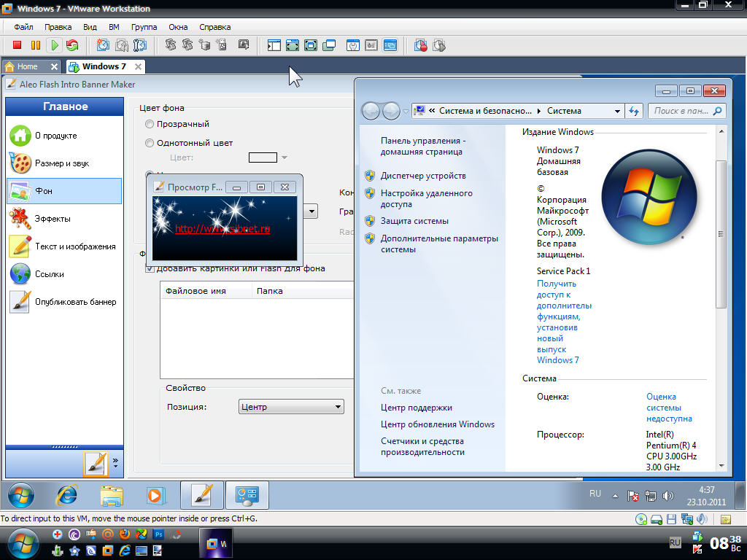Viewport: 747px width, 560px height.
Task: Open Text and images pencil section
Action: (63, 246)
